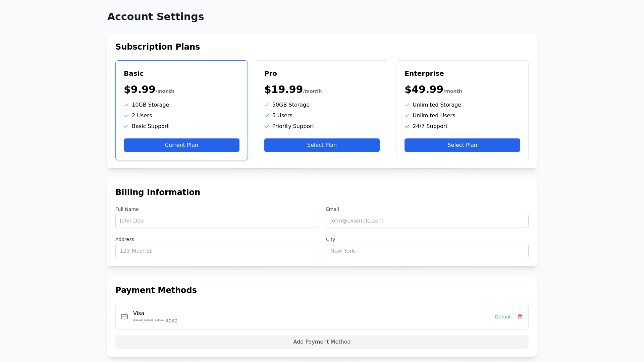Click the checkmark next to 10GB Storage
This screenshot has height=362, width=644.
(x=126, y=105)
